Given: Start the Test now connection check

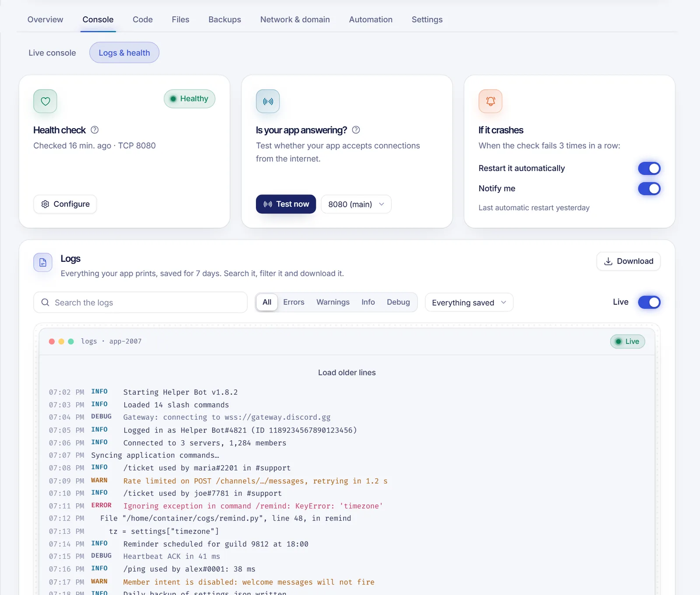Looking at the screenshot, I should [x=286, y=204].
